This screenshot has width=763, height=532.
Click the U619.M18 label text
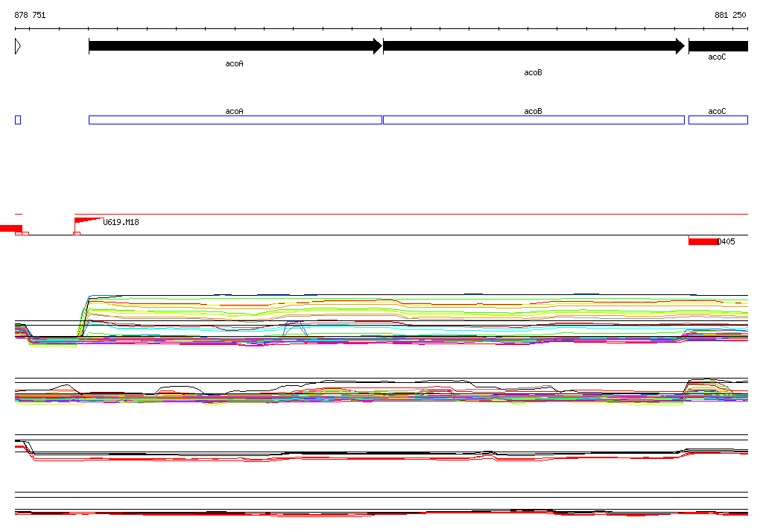tap(121, 222)
